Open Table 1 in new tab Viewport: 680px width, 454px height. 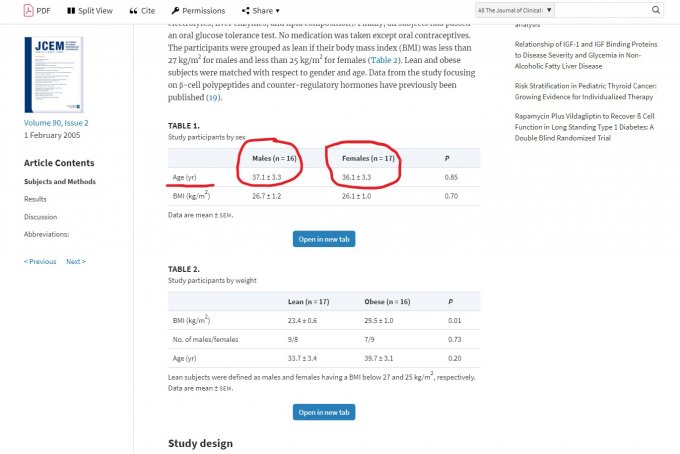coord(324,239)
